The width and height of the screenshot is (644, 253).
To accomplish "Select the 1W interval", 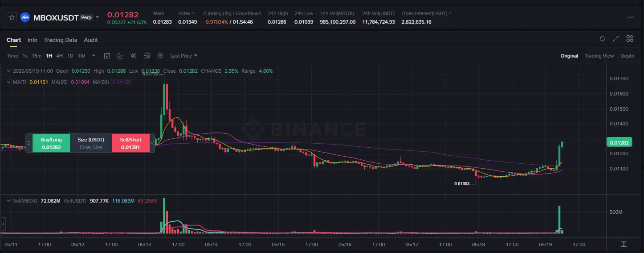I will click(81, 56).
